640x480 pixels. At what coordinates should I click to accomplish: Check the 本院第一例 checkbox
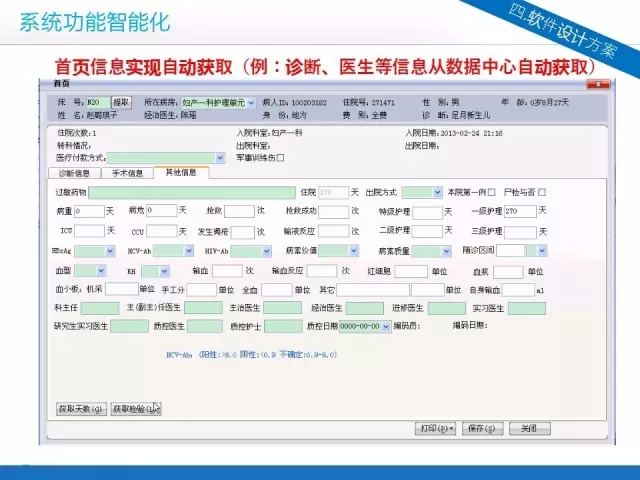491,192
